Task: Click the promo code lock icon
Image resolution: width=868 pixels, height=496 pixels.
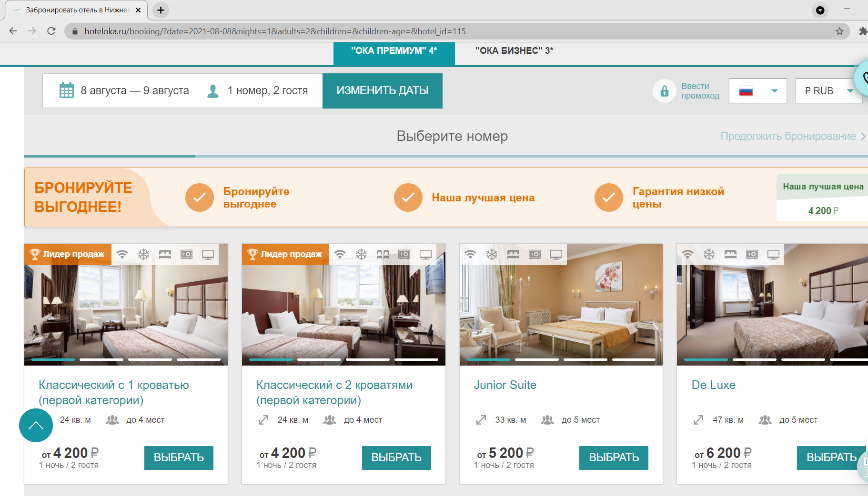Action: pos(664,90)
